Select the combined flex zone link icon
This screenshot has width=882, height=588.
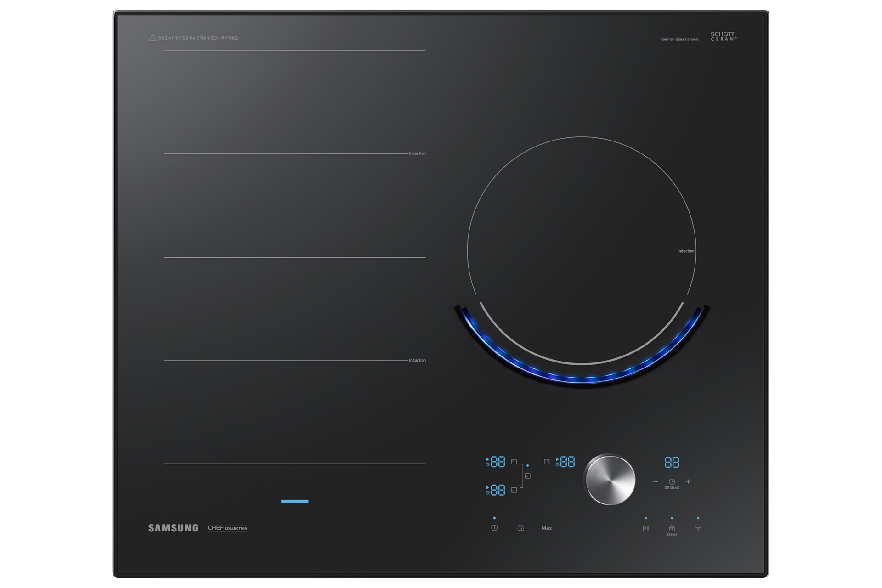click(527, 476)
